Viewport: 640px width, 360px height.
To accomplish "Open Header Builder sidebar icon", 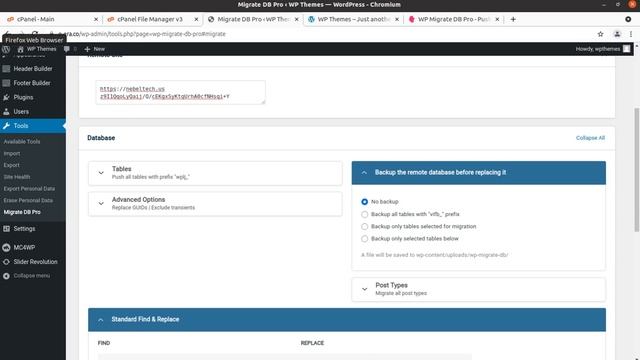I will 6,69.
